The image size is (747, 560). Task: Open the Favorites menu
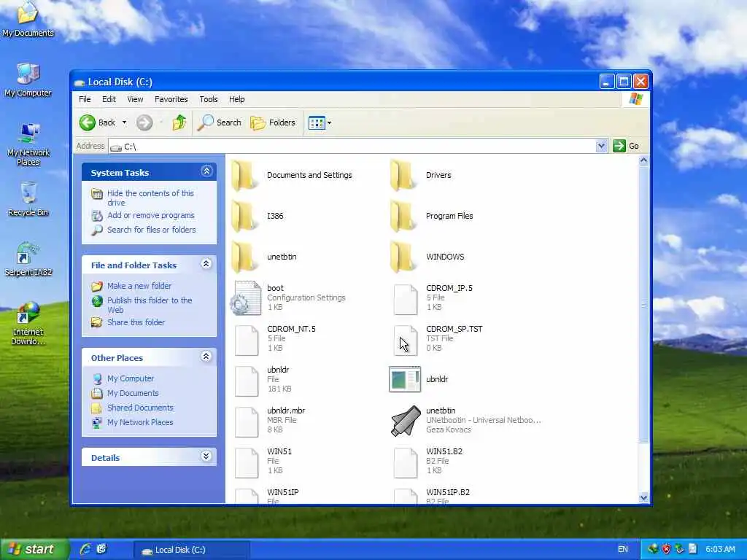tap(171, 99)
